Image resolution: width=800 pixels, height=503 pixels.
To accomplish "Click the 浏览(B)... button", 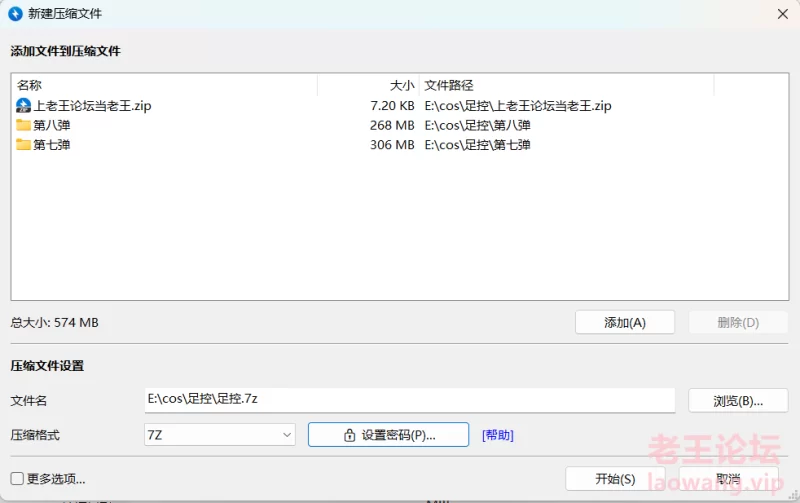I will tap(738, 401).
